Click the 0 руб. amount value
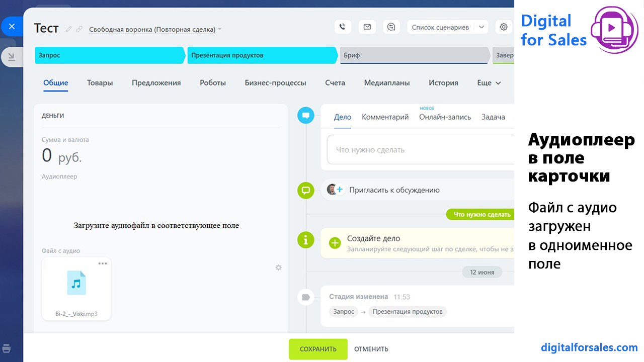644x362 pixels. point(62,156)
